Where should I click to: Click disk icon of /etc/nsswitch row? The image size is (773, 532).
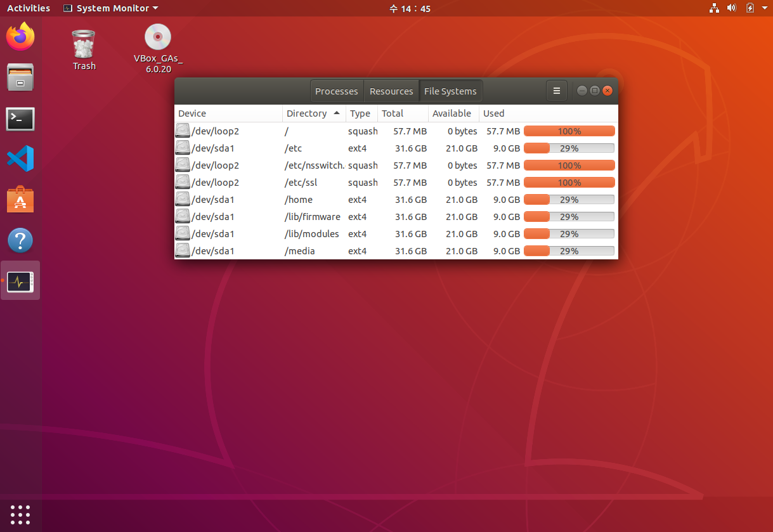(x=183, y=165)
